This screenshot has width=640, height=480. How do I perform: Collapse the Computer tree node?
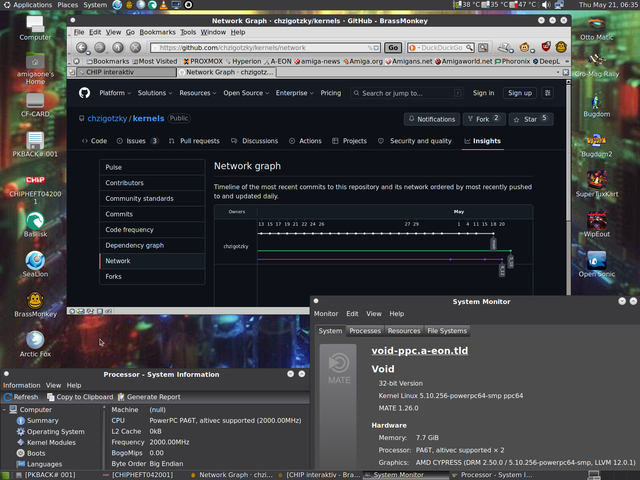pos(4,409)
